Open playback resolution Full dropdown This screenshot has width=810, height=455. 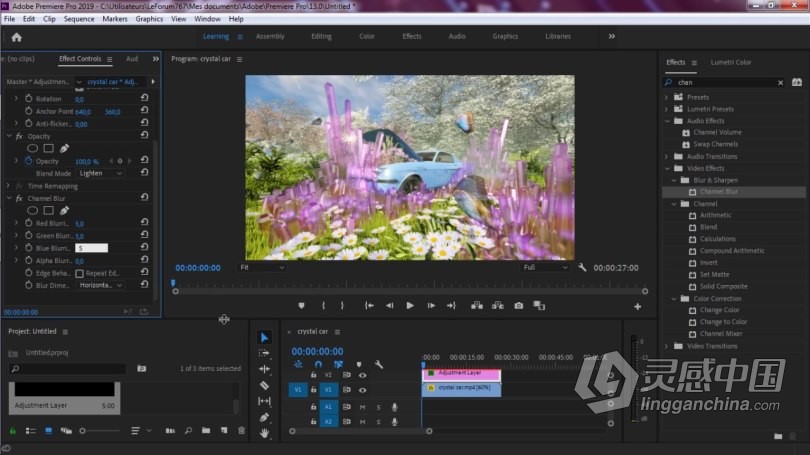545,268
